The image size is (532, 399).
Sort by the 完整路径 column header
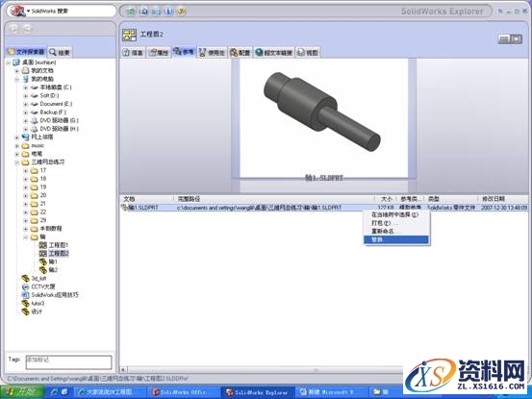(x=274, y=199)
